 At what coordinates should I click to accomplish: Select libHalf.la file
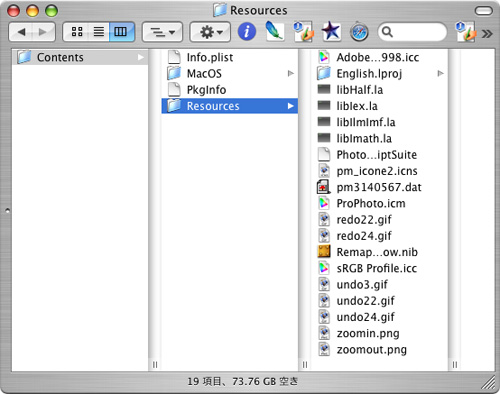(380, 90)
